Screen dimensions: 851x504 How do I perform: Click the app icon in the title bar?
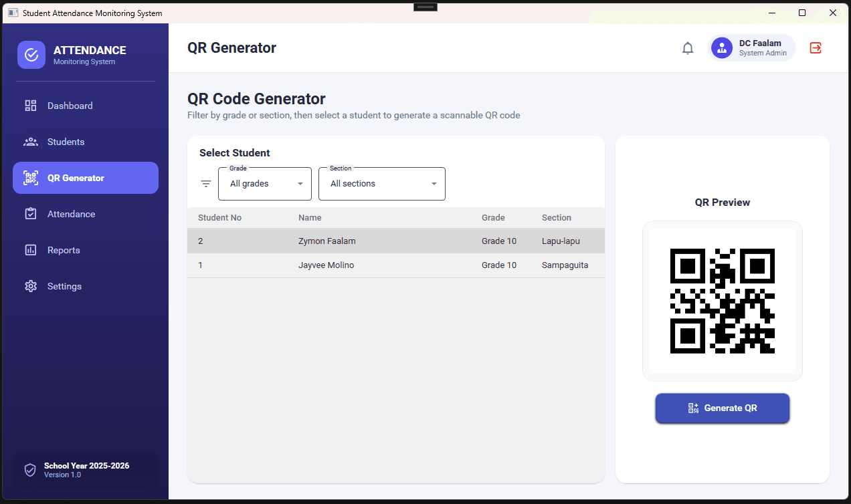(x=13, y=13)
